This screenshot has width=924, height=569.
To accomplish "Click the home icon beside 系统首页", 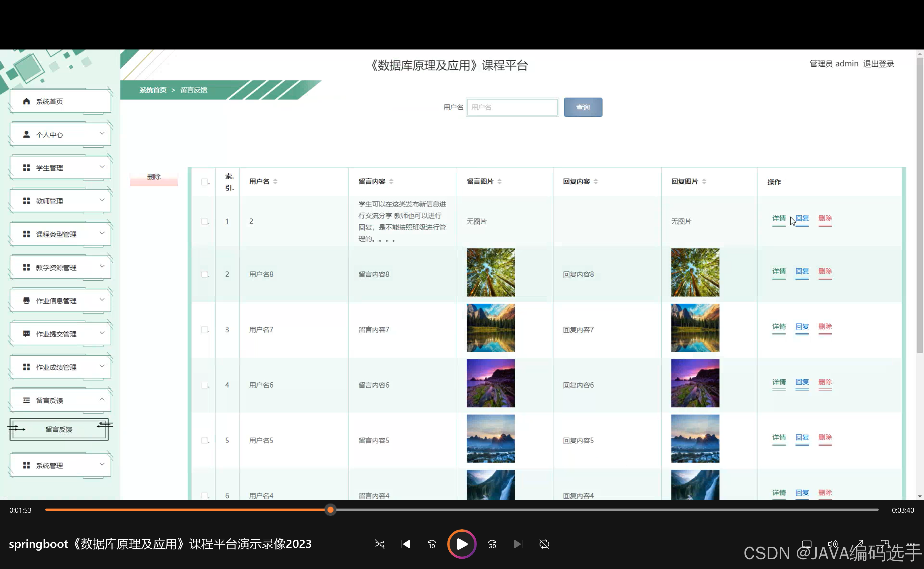I will tap(26, 101).
